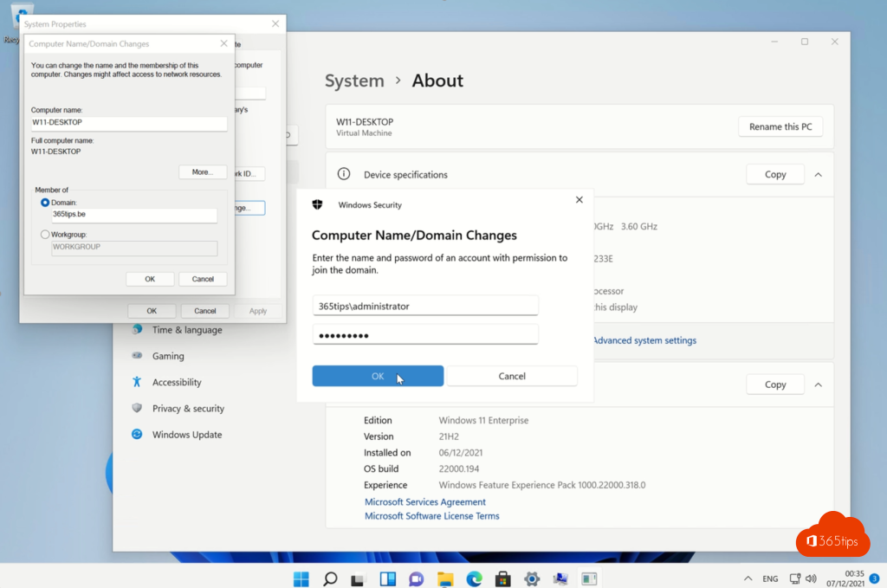Open the Accessibility settings page

pos(177,382)
